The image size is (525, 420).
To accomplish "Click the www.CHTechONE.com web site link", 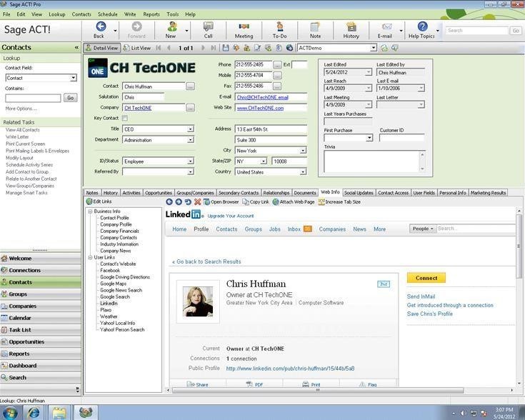I will pyautogui.click(x=260, y=108).
